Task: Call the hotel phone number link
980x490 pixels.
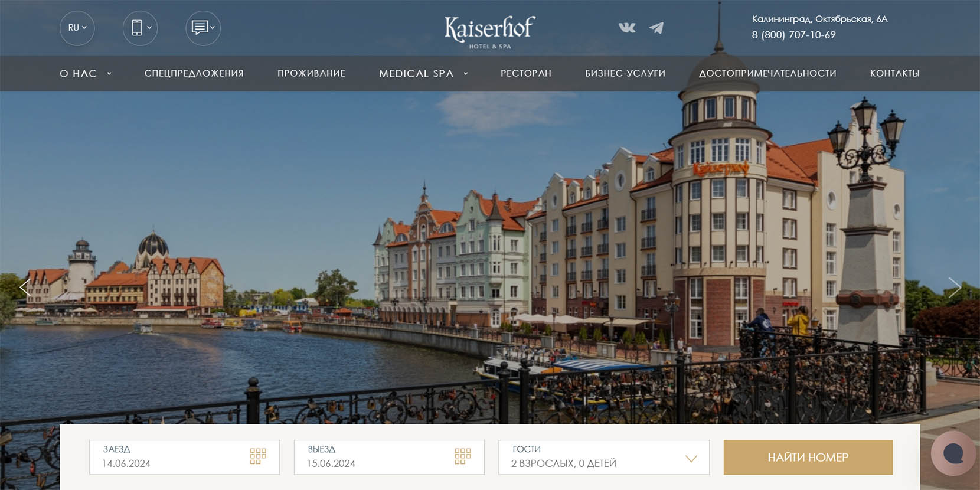Action: [793, 35]
